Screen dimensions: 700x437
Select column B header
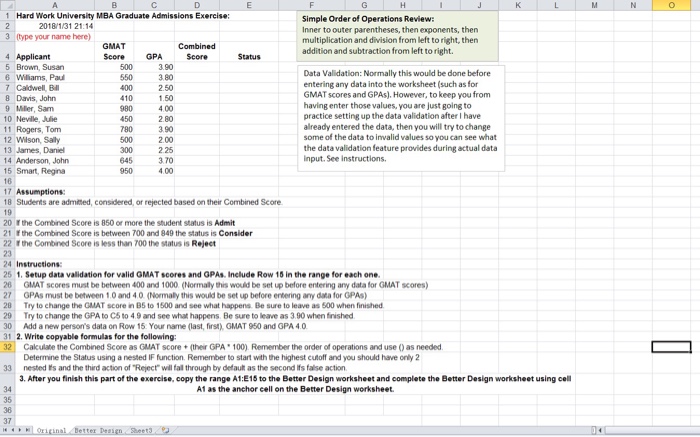(114, 5)
